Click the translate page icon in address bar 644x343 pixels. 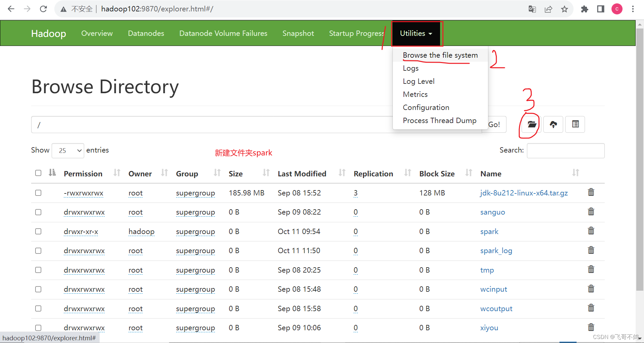coord(532,9)
